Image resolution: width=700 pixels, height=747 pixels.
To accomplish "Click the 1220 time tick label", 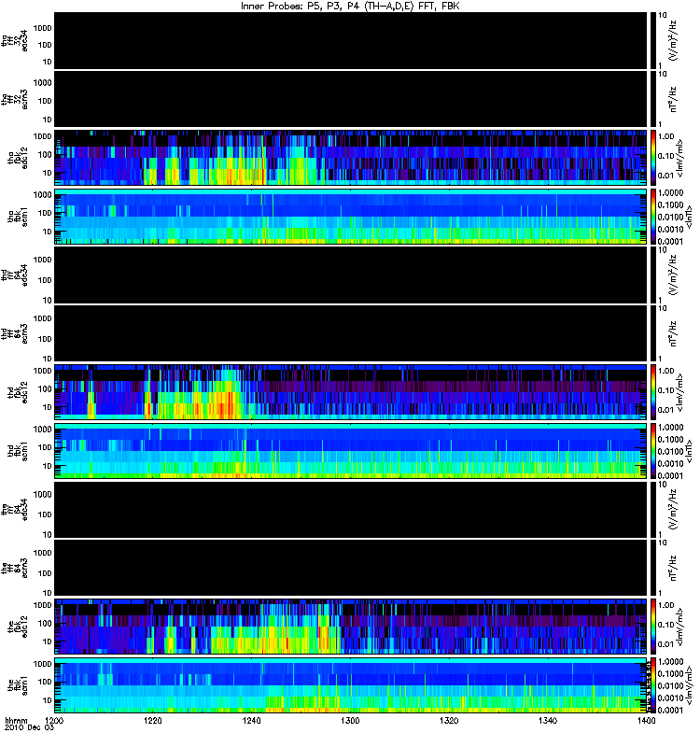I will [x=152, y=721].
